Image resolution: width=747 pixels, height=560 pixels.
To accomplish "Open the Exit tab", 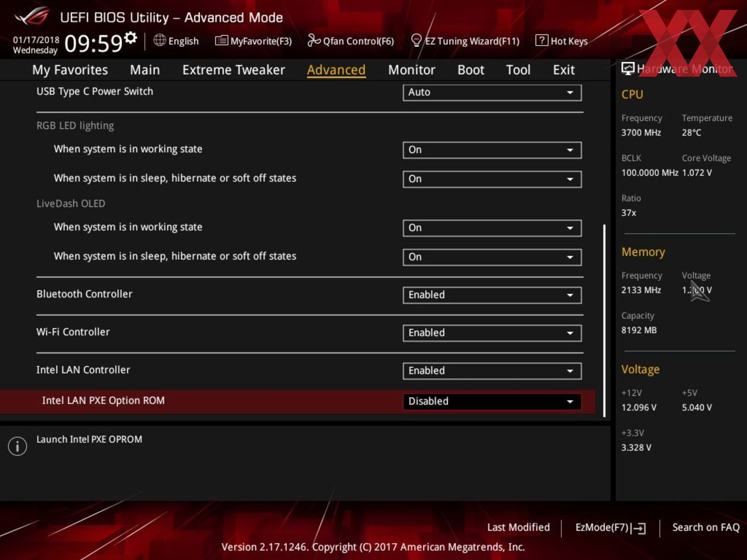I will pos(564,70).
